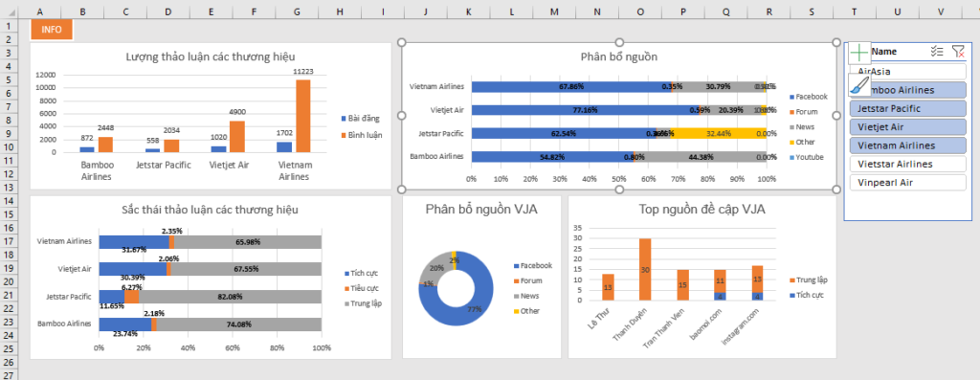Click the 77.16% label for Vietjet Air
The height and width of the screenshot is (380, 980).
pos(585,110)
